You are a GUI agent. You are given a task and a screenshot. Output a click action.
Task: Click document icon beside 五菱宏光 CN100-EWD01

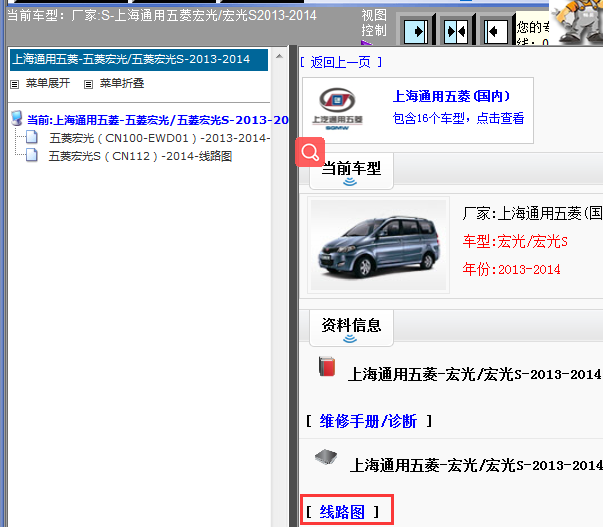click(x=32, y=137)
